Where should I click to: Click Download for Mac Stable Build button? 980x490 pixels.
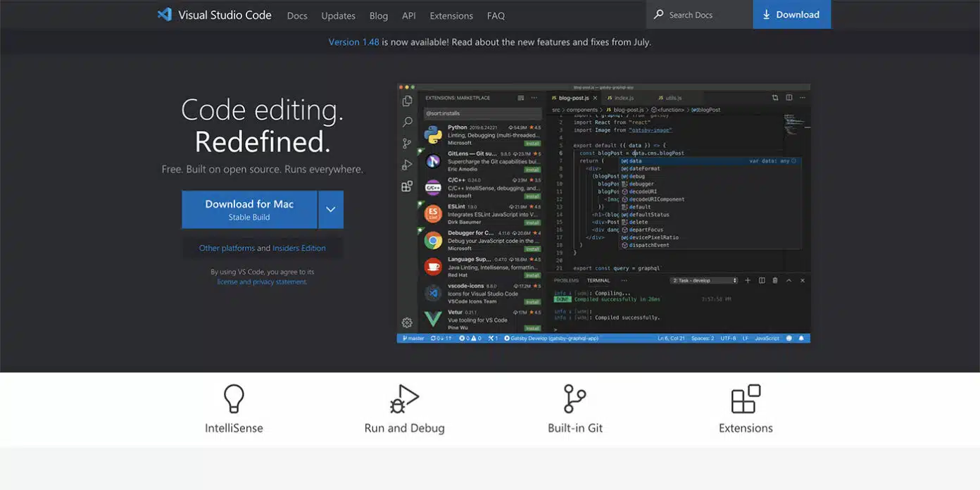click(249, 210)
